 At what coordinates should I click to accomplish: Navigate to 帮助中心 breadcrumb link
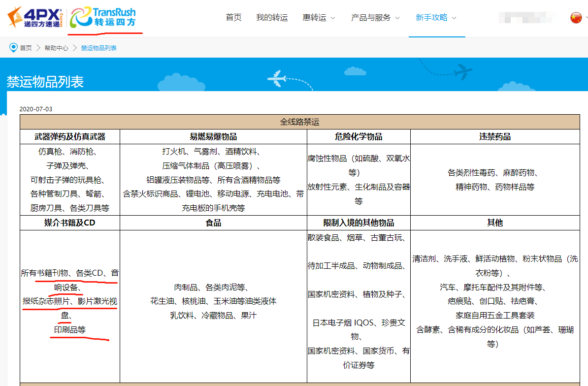[56, 48]
